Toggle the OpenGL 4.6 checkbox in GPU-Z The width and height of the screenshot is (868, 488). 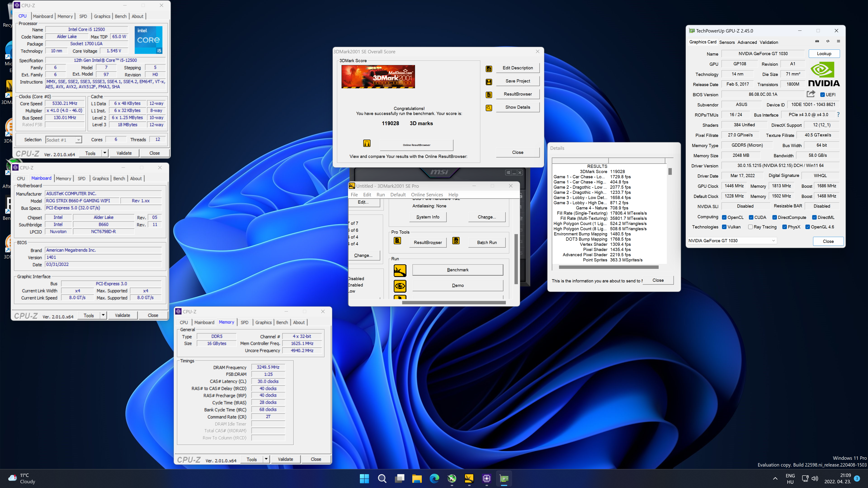click(807, 227)
